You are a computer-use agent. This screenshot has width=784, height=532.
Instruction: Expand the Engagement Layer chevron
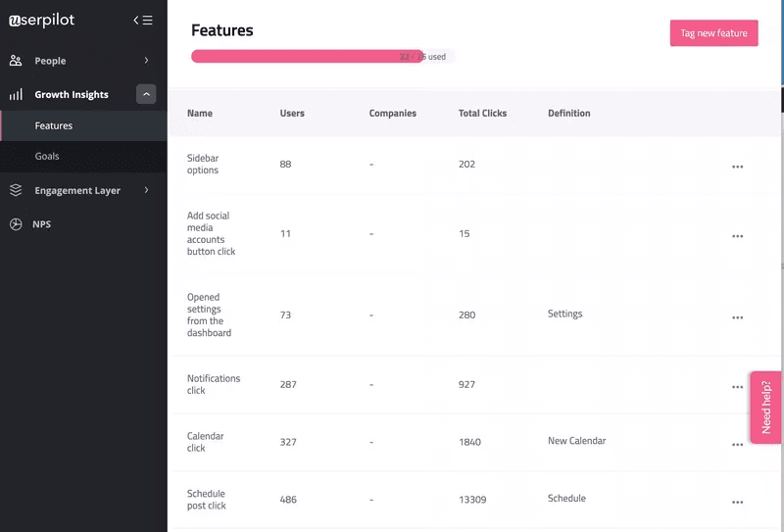(146, 190)
